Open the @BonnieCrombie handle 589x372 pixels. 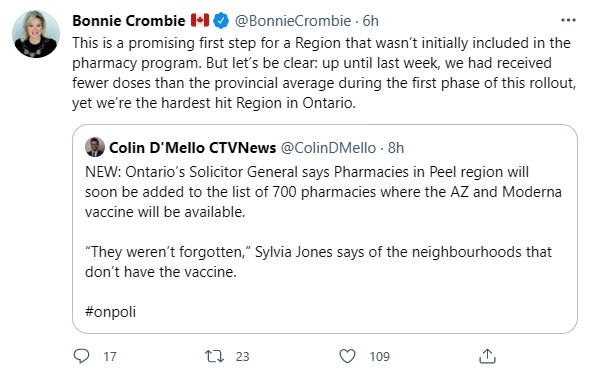pyautogui.click(x=293, y=21)
